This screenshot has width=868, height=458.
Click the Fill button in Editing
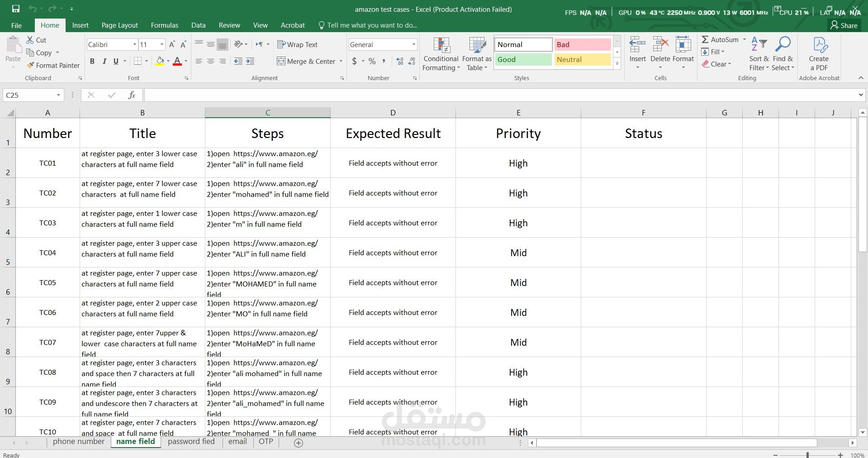(713, 52)
